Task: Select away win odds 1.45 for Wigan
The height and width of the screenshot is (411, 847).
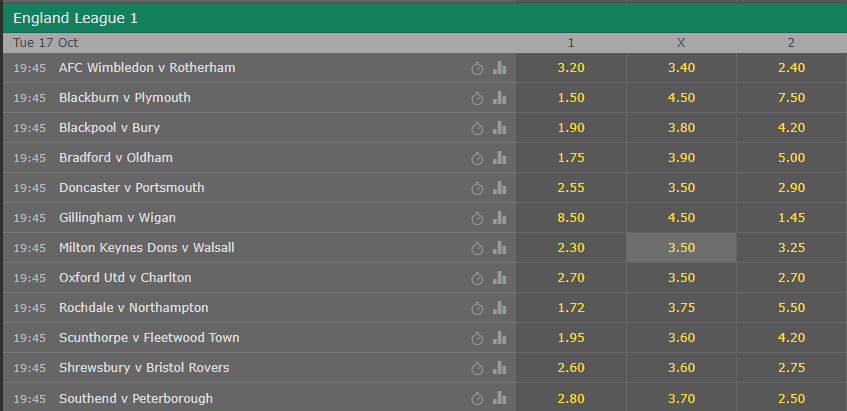Action: click(792, 218)
